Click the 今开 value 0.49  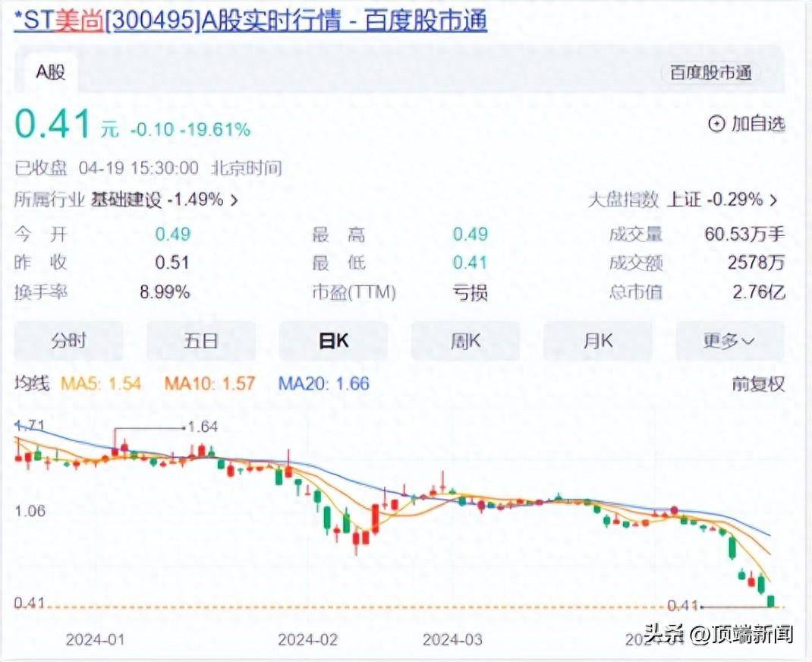[173, 234]
